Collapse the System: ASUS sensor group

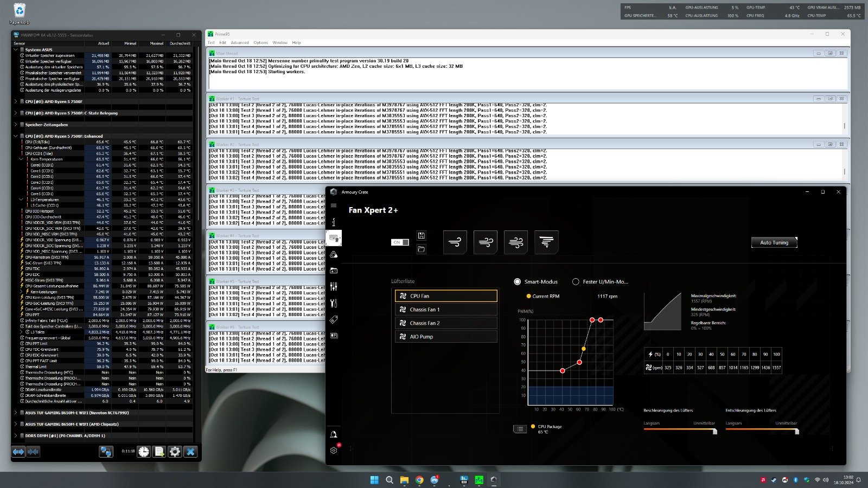coord(15,50)
